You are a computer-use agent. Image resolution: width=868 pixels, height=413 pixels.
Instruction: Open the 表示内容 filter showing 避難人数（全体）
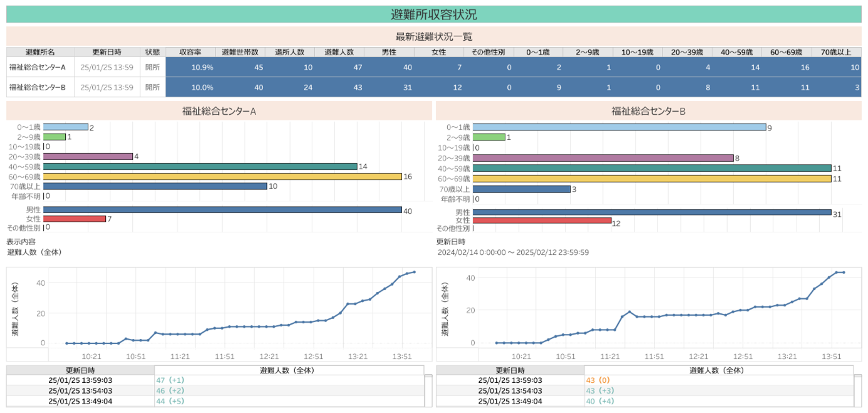34,252
